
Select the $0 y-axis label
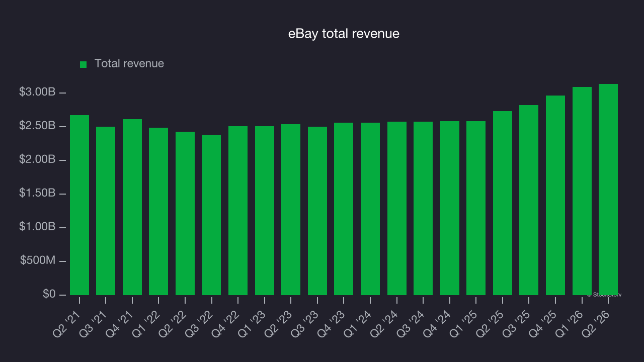[49, 294]
